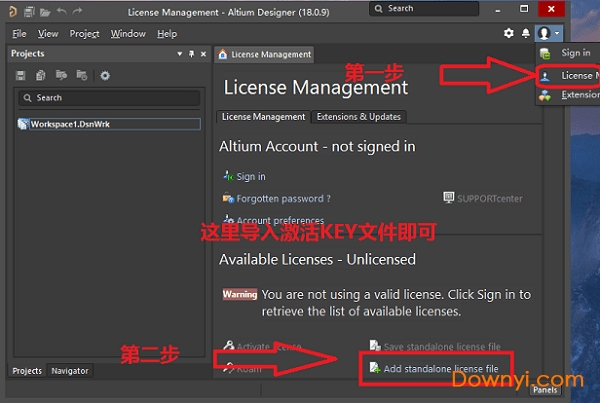600x403 pixels.
Task: Click the open folder icon in title bar
Action: point(46,10)
